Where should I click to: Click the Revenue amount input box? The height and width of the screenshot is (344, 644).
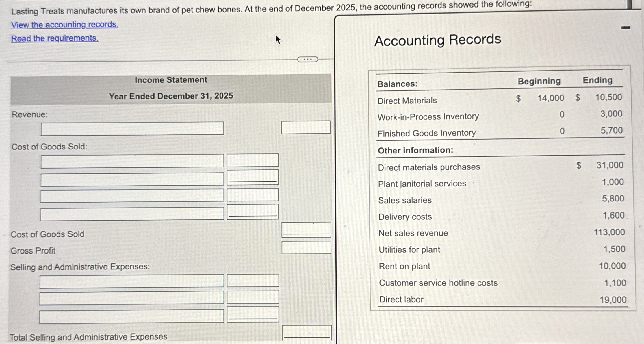305,127
